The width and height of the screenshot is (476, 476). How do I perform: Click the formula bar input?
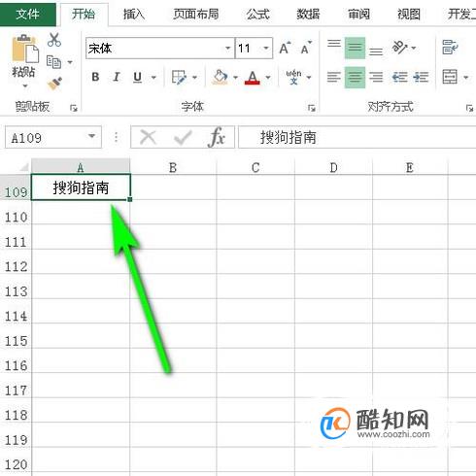pos(357,137)
